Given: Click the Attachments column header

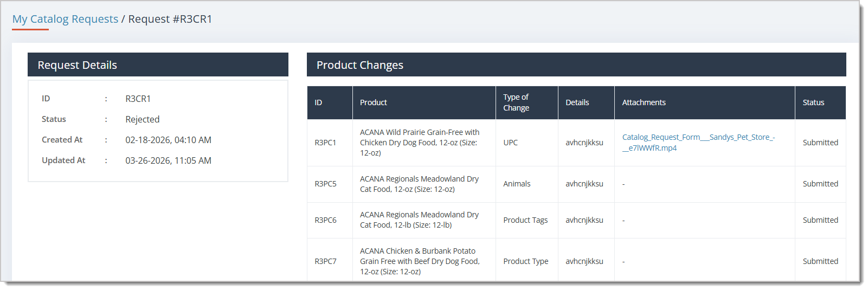Looking at the screenshot, I should tap(704, 102).
